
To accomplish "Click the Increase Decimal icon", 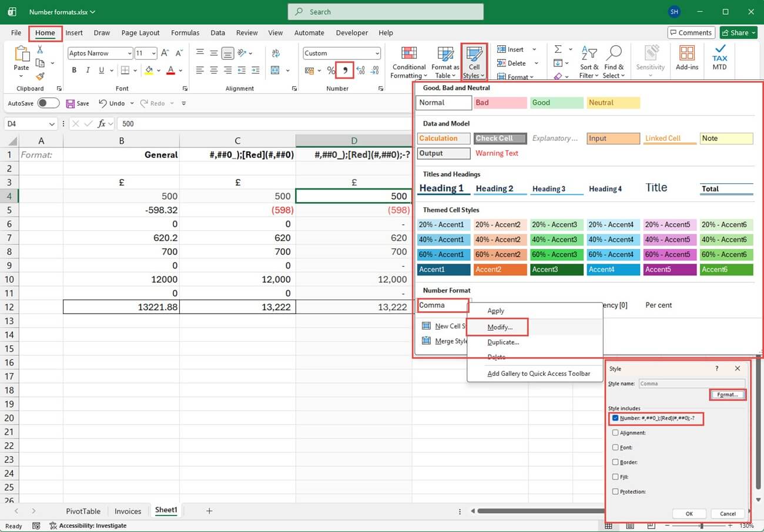I will click(360, 70).
